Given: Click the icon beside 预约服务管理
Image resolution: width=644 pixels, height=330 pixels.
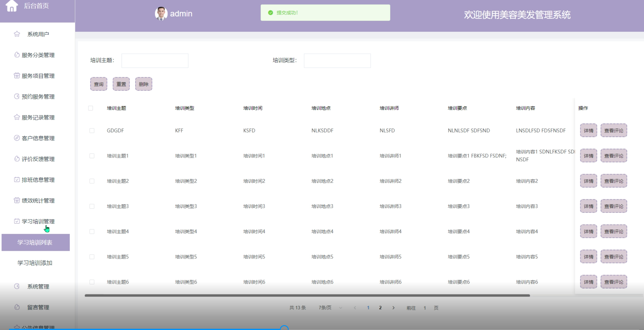Looking at the screenshot, I should pyautogui.click(x=17, y=96).
